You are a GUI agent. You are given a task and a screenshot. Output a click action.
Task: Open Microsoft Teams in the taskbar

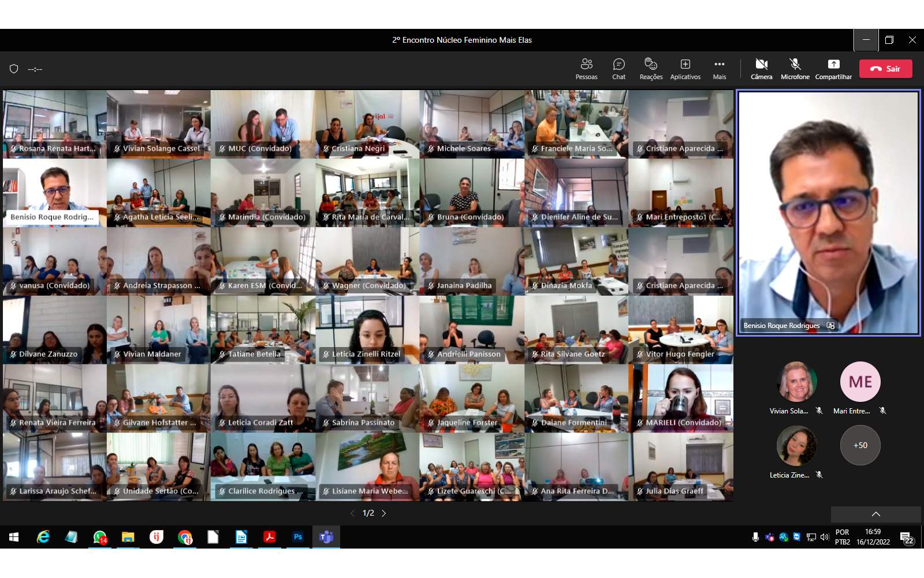(326, 537)
